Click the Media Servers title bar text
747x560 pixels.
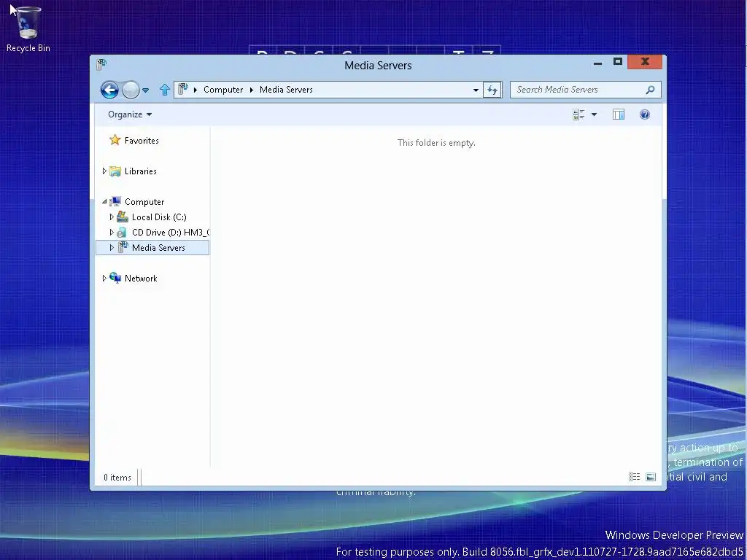(x=378, y=65)
